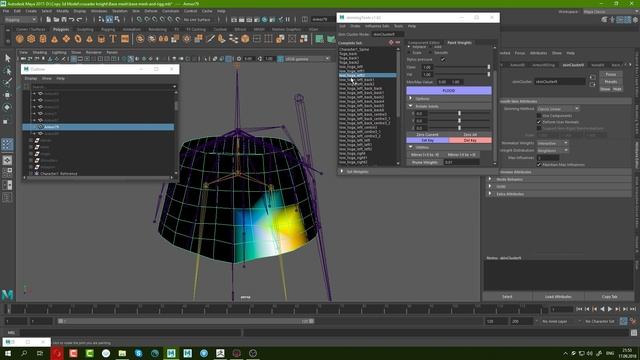Click the Presets button in Attribute Editor
640x360 pixels.
611,82
